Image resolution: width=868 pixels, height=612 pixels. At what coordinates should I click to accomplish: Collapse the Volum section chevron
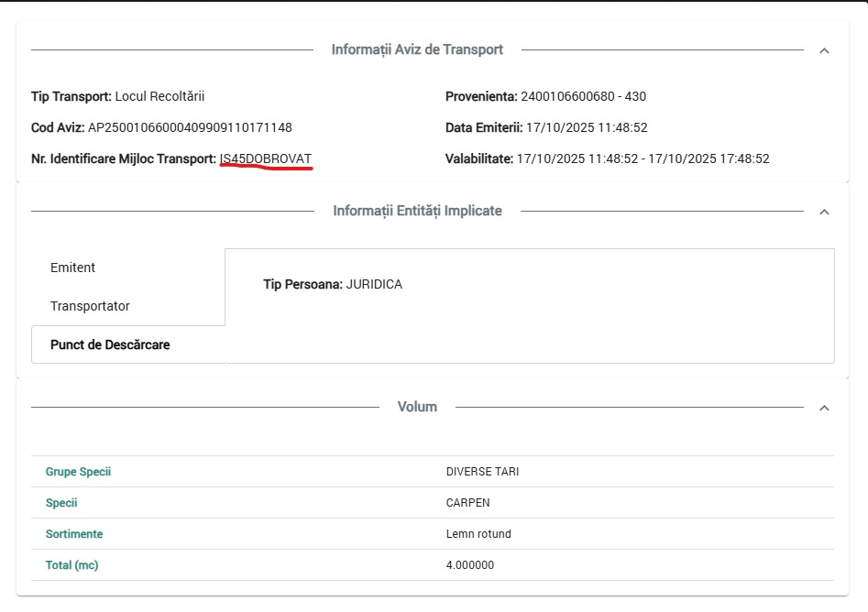pos(823,408)
